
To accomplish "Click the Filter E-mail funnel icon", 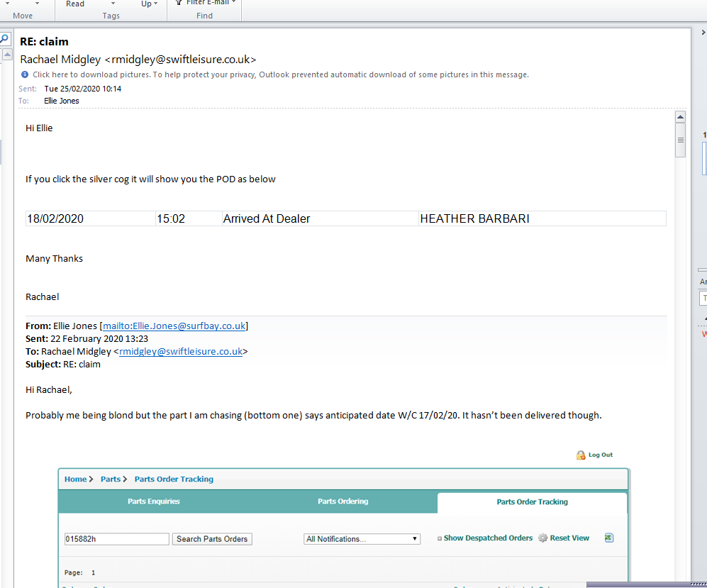I will pos(179,3).
